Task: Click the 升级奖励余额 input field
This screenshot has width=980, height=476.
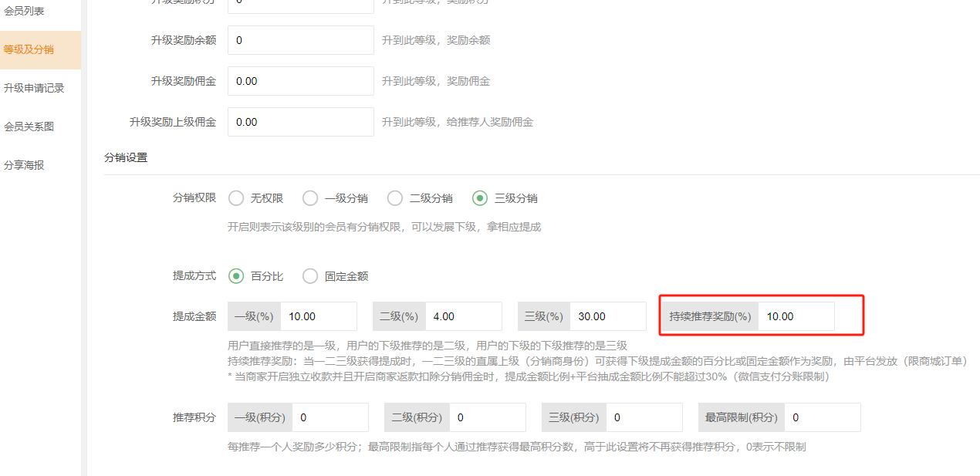Action: tap(300, 40)
